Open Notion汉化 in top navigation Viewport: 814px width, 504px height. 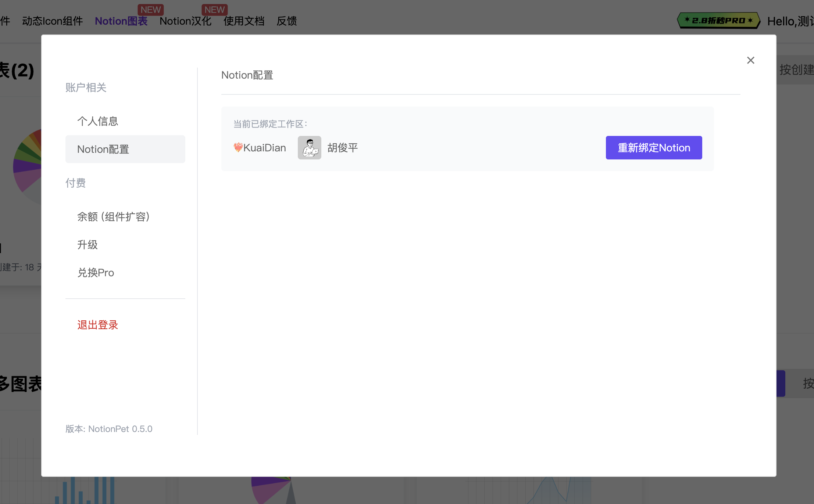[x=185, y=21]
